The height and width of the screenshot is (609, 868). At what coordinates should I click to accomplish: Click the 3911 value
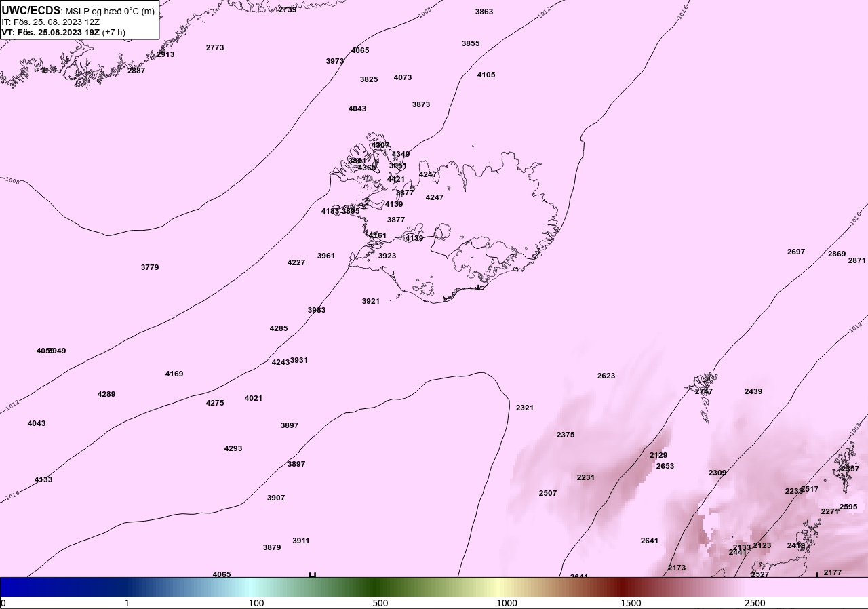(301, 541)
